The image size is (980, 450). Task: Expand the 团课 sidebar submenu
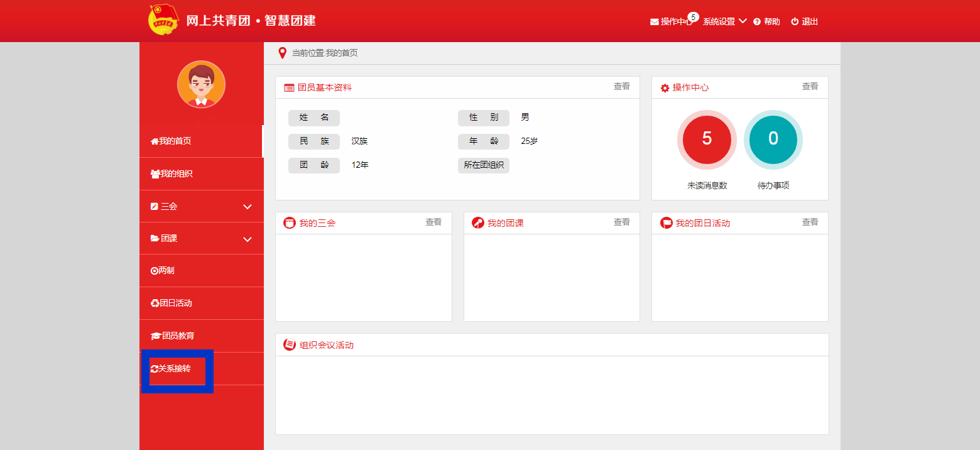pos(247,239)
